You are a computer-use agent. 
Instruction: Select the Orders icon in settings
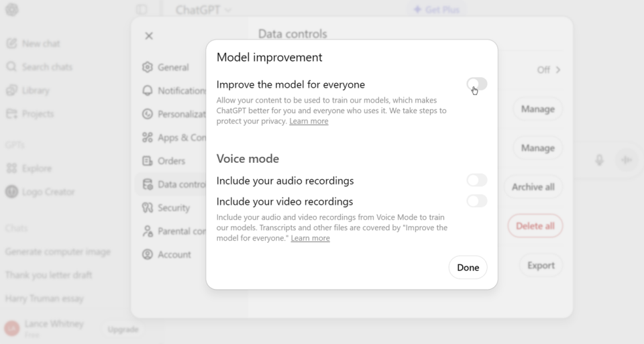(x=148, y=161)
